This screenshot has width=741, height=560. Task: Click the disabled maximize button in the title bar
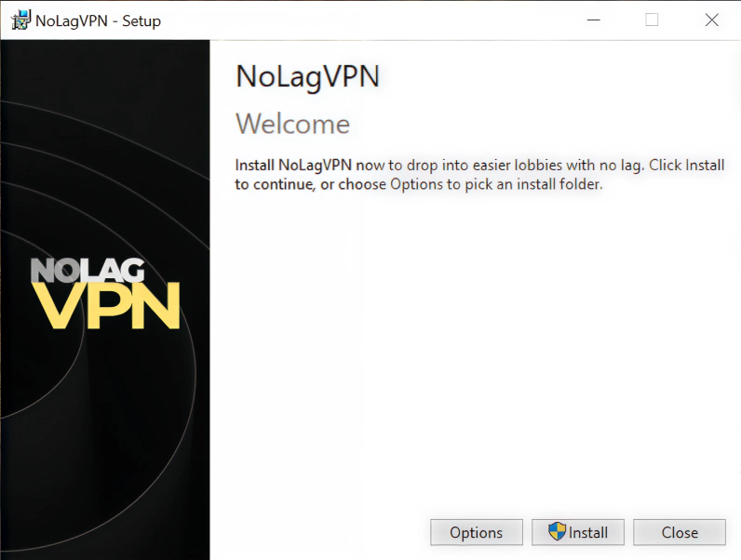click(653, 20)
